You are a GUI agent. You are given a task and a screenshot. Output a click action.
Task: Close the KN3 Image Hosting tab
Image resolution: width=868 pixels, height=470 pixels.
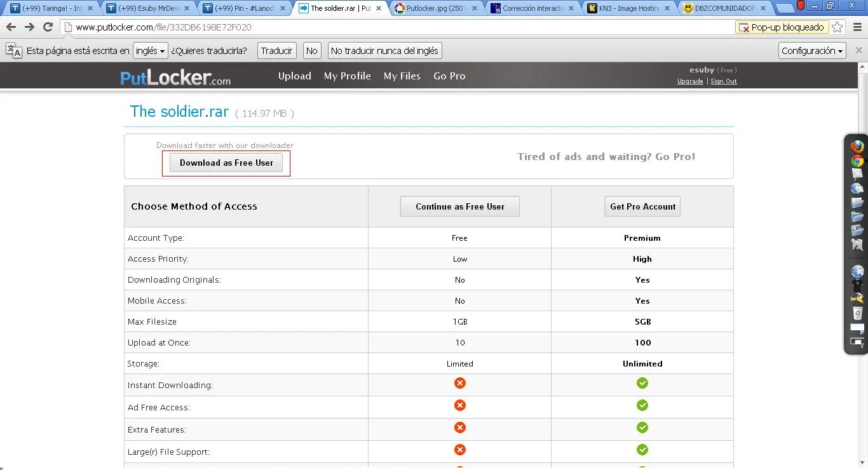click(x=667, y=8)
